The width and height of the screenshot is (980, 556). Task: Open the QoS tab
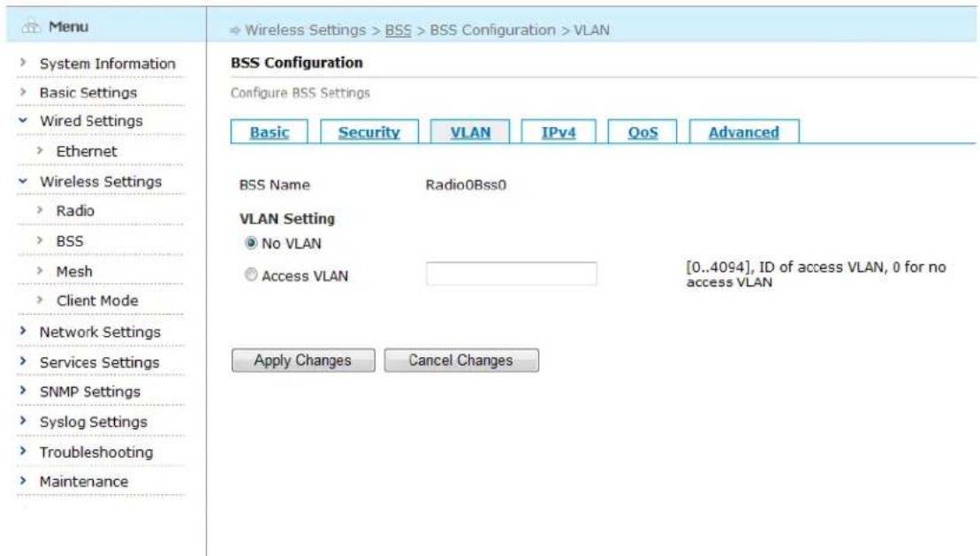(642, 132)
